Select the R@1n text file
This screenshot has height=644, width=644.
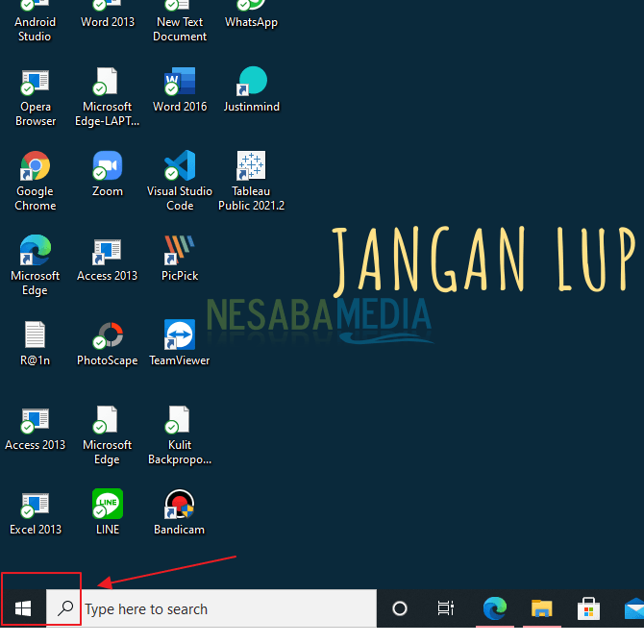(x=35, y=344)
